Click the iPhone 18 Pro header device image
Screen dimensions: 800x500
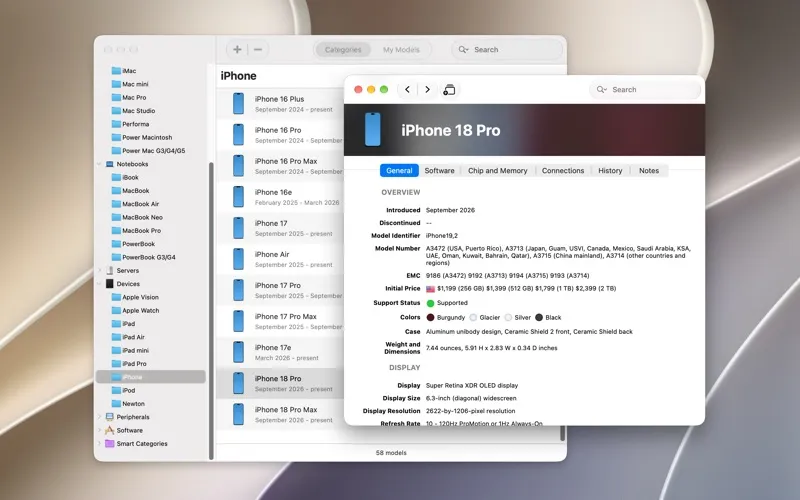pos(372,130)
